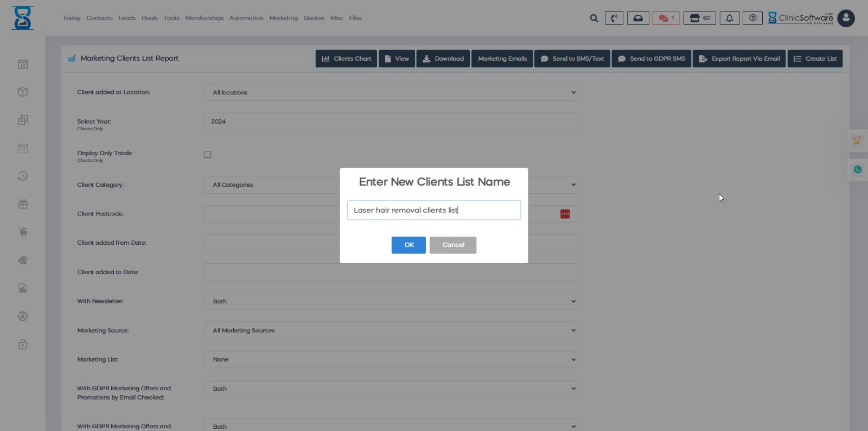Open the Marketing Source dropdown
This screenshot has height=431, width=868.
pyautogui.click(x=391, y=331)
